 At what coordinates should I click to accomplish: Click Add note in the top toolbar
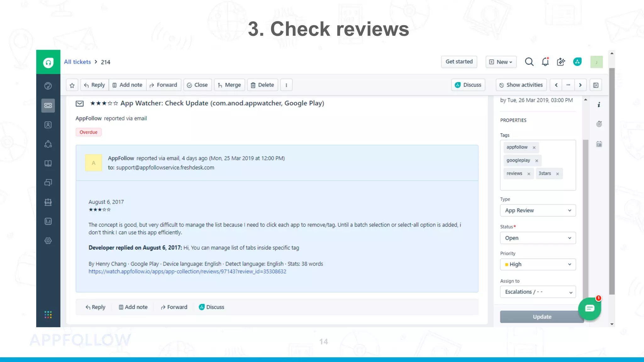(127, 85)
